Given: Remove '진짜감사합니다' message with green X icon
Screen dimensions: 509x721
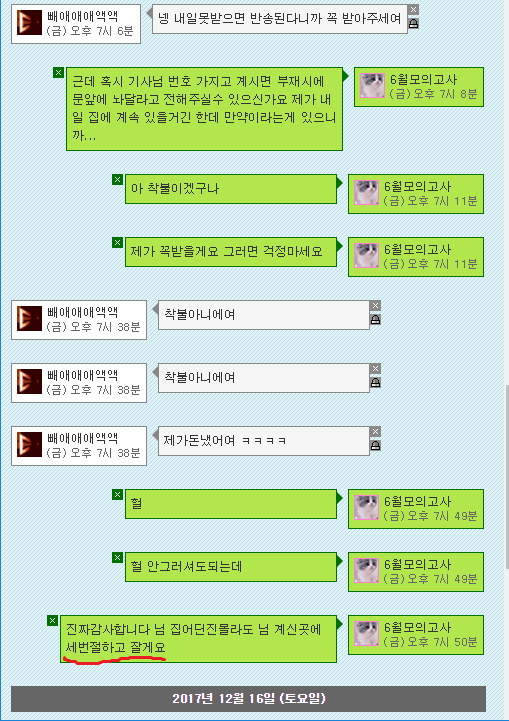Looking at the screenshot, I should 52,620.
